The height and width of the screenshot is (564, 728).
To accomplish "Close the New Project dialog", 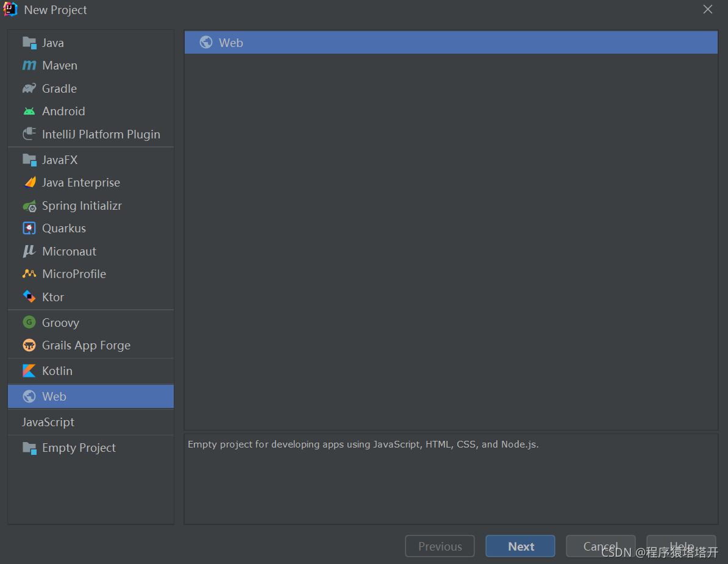I will point(707,9).
